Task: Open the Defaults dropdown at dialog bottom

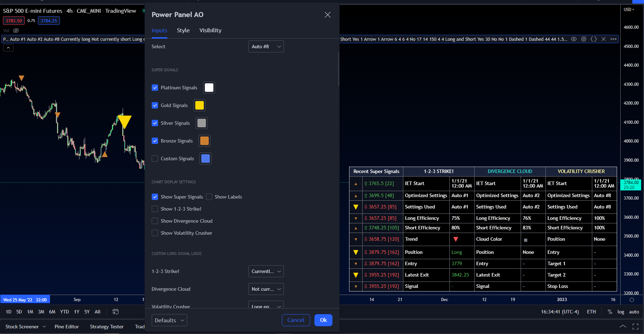Action: 169,320
